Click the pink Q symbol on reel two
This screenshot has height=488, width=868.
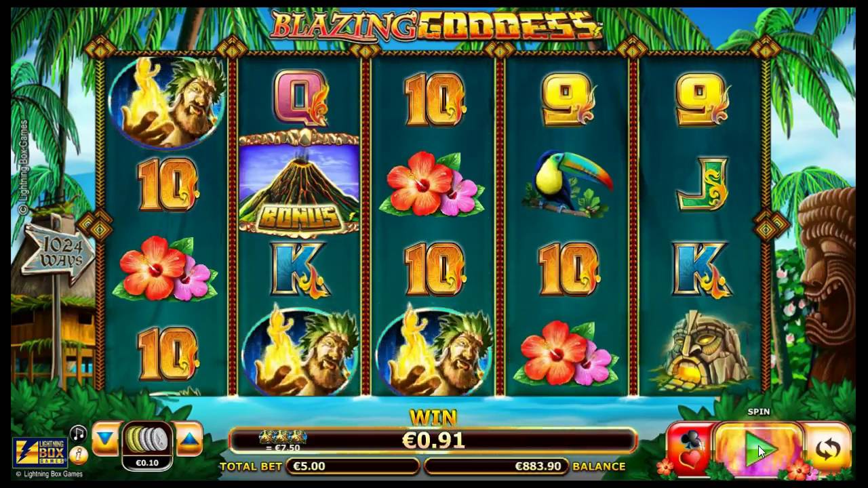[300, 98]
